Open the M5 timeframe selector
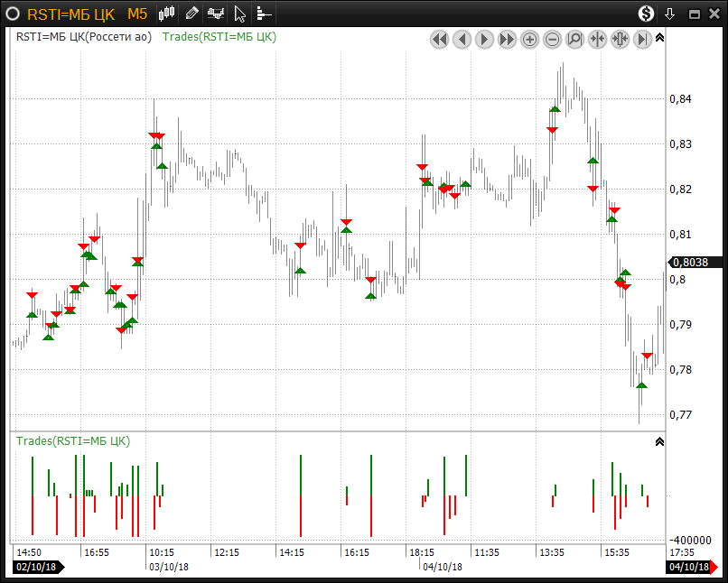The width and height of the screenshot is (728, 583). [137, 14]
